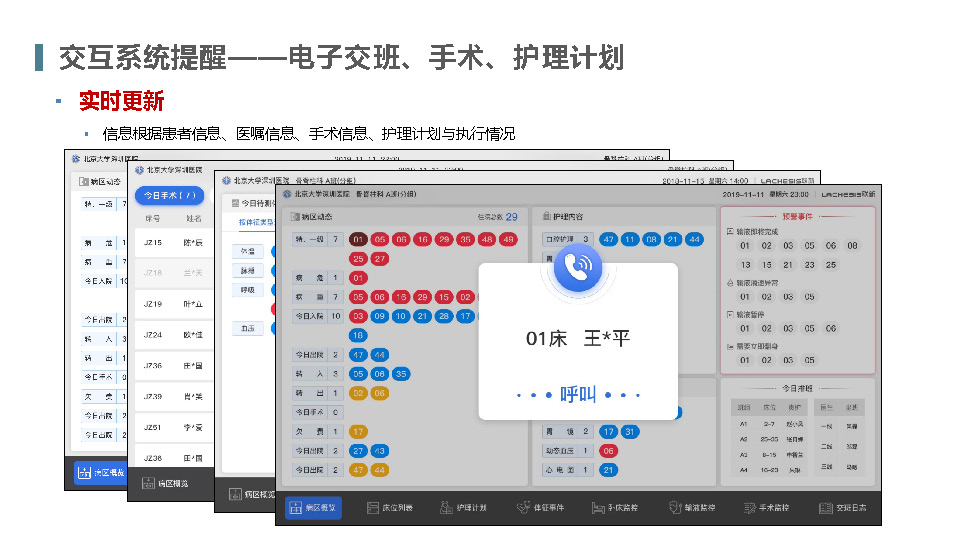Click the 输液即将完成 alert icon
Screen dimensions: 960x540
(730, 231)
